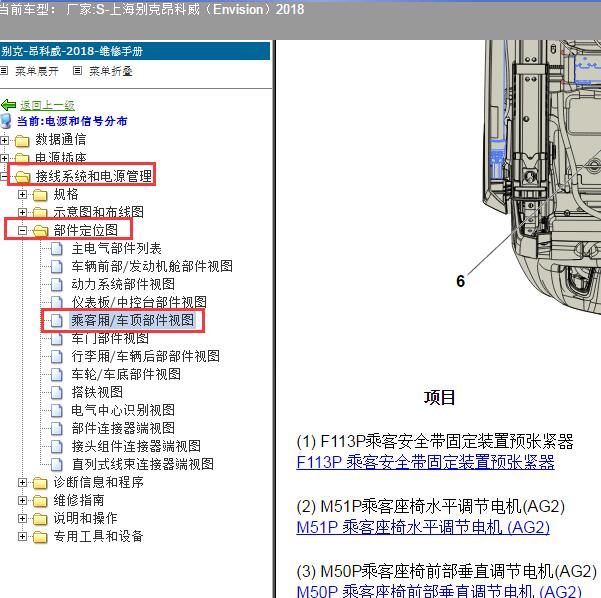Click the document icon for 搭铁视图
The height and width of the screenshot is (598, 601).
click(57, 393)
